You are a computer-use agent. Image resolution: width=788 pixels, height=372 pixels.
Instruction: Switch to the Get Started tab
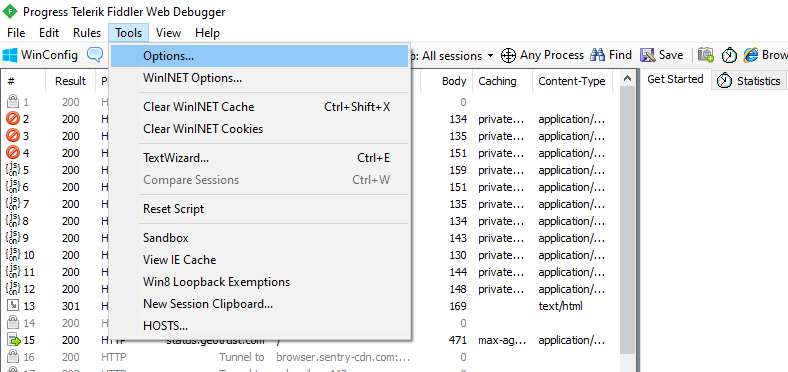675,79
